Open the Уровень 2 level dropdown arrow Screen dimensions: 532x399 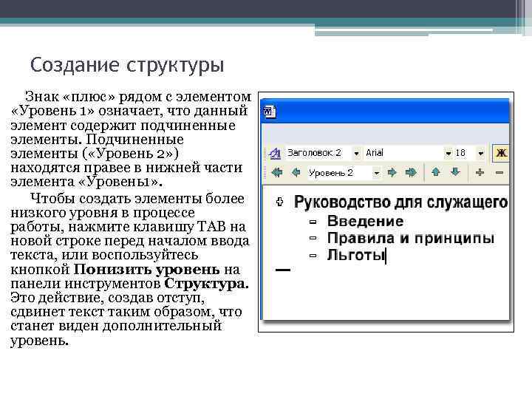coord(376,174)
